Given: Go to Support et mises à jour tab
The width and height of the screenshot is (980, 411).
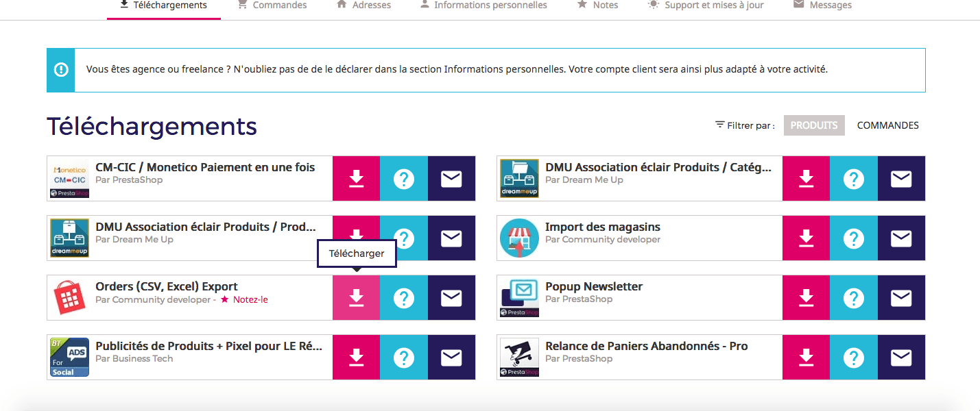Looking at the screenshot, I should [x=706, y=5].
